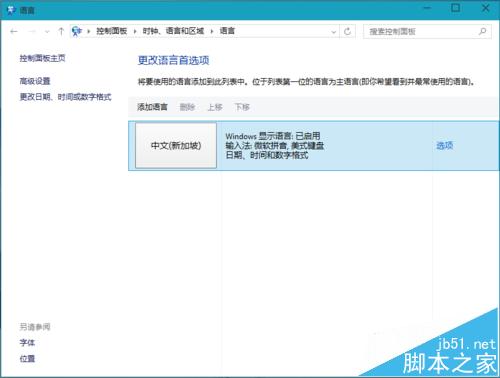Go up one level with up arrow
Viewport: 500px width, 378px height.
coord(61,31)
